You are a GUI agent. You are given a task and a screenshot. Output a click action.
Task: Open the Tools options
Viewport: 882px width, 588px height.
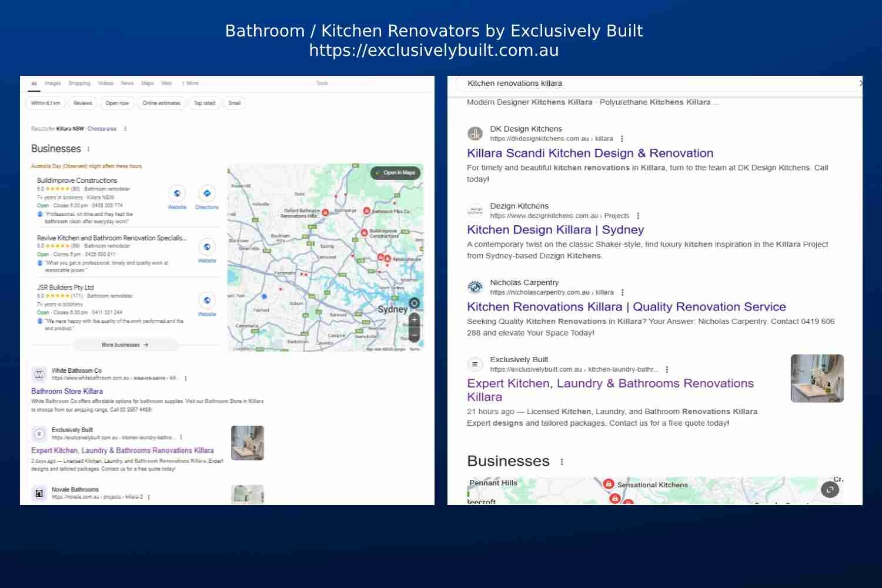(322, 83)
